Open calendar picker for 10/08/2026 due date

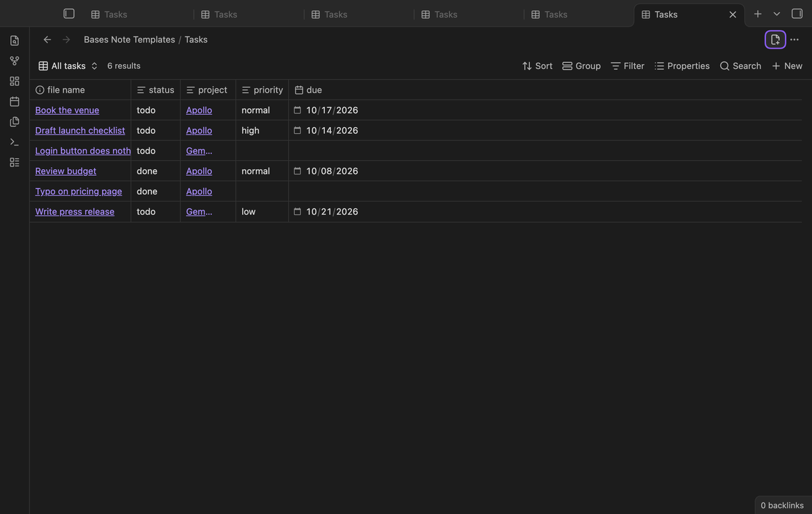(x=297, y=170)
